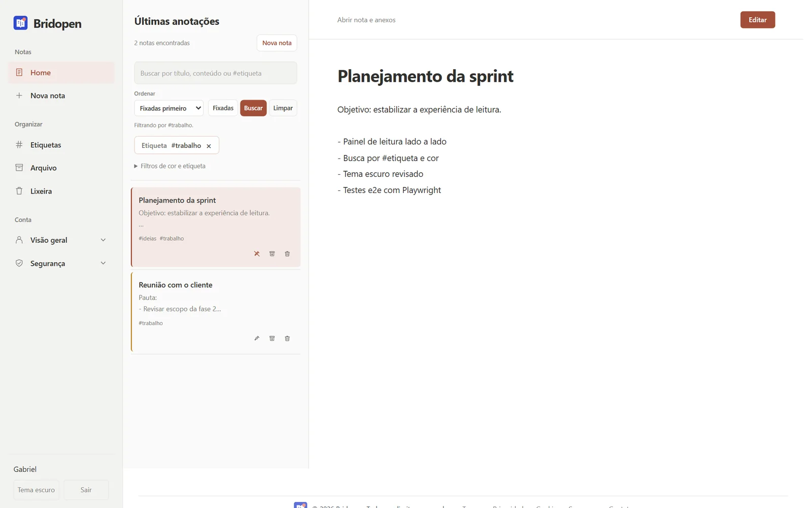Click Limpar to clear filters

point(283,108)
